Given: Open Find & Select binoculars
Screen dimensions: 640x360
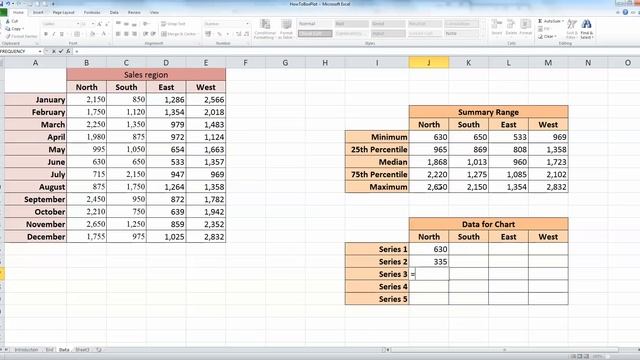Looking at the screenshot, I should pos(587,29).
